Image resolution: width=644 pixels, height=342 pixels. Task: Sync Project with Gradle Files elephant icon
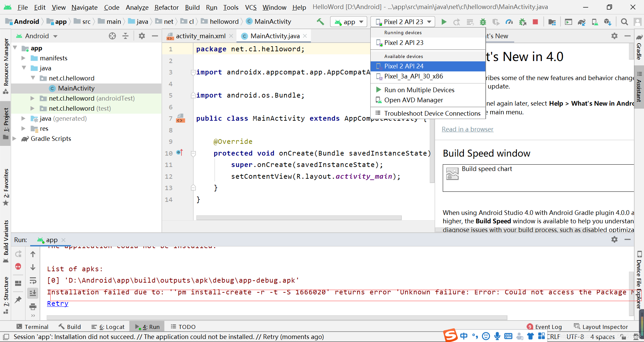point(582,22)
